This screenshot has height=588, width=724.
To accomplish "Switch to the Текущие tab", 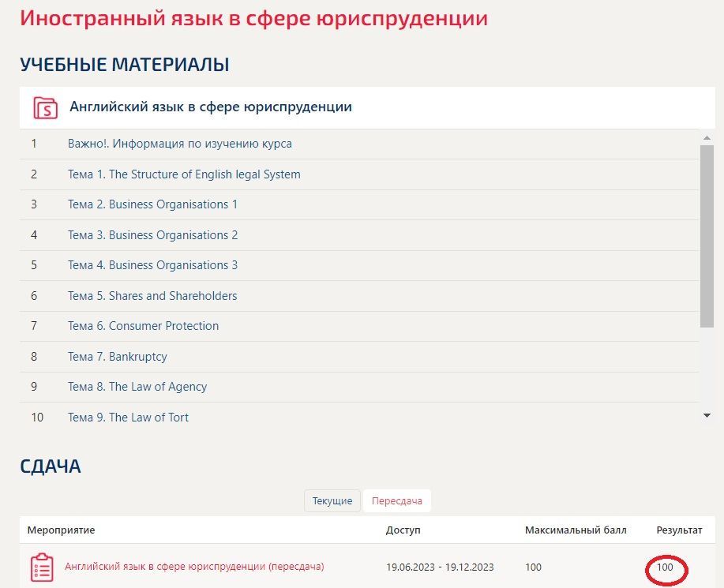I will pos(332,500).
